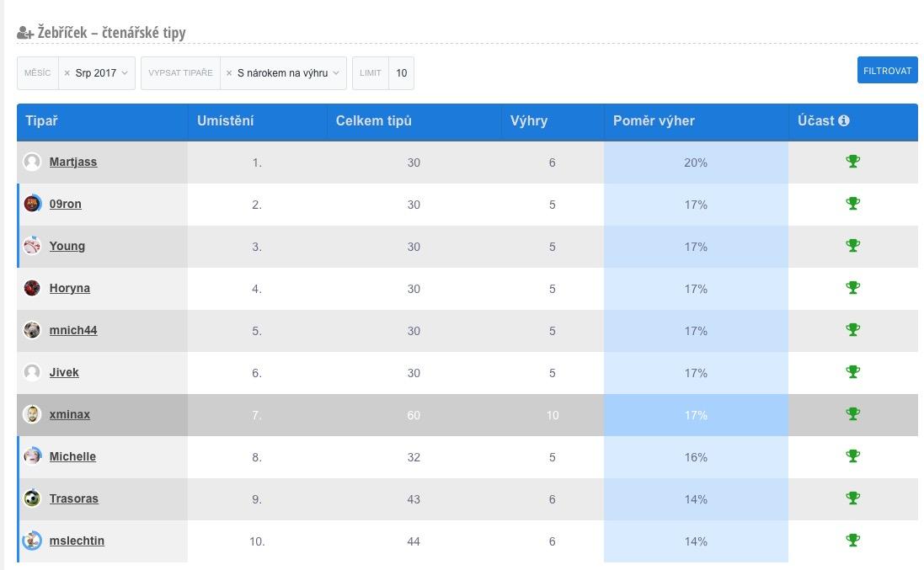Click mnich44's avatar picture
924x570 pixels.
click(x=32, y=330)
